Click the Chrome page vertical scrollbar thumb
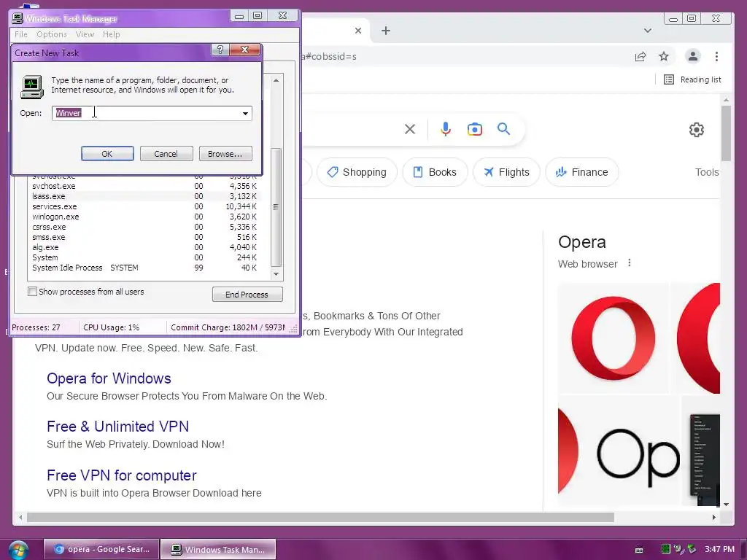747x560 pixels. pos(726,133)
